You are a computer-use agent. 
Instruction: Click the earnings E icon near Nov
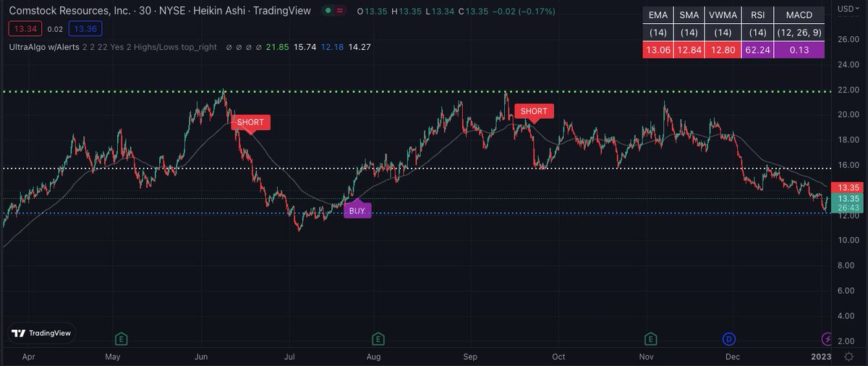(652, 339)
